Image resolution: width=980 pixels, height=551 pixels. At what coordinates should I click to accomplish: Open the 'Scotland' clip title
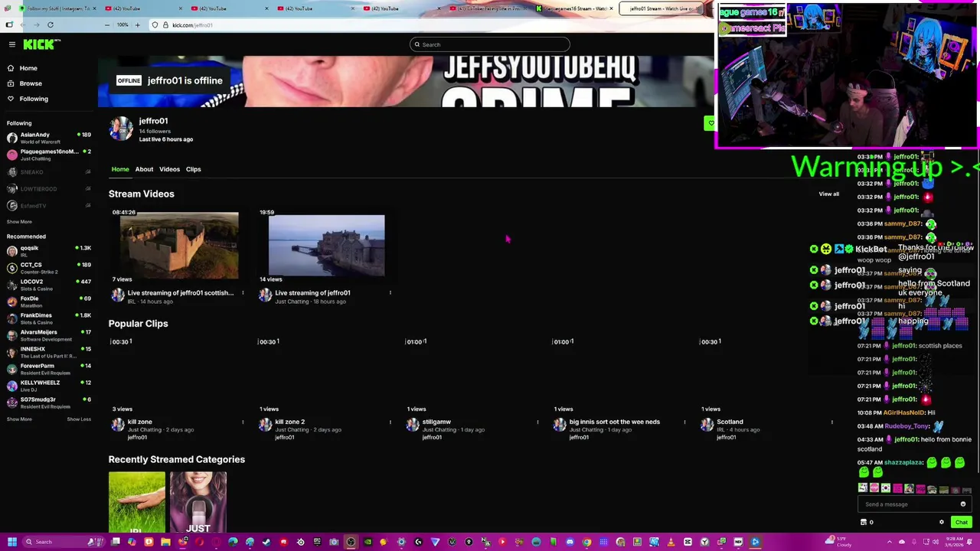coord(730,422)
